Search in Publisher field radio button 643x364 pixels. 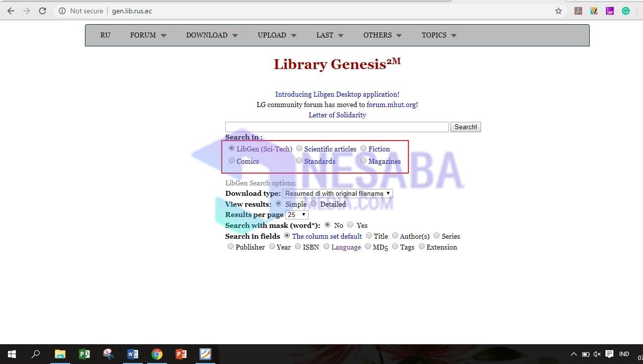231,246
